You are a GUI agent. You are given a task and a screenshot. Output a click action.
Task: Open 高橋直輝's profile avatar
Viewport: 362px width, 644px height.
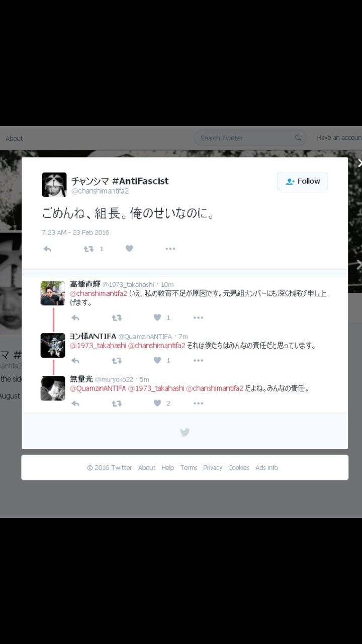pyautogui.click(x=53, y=293)
